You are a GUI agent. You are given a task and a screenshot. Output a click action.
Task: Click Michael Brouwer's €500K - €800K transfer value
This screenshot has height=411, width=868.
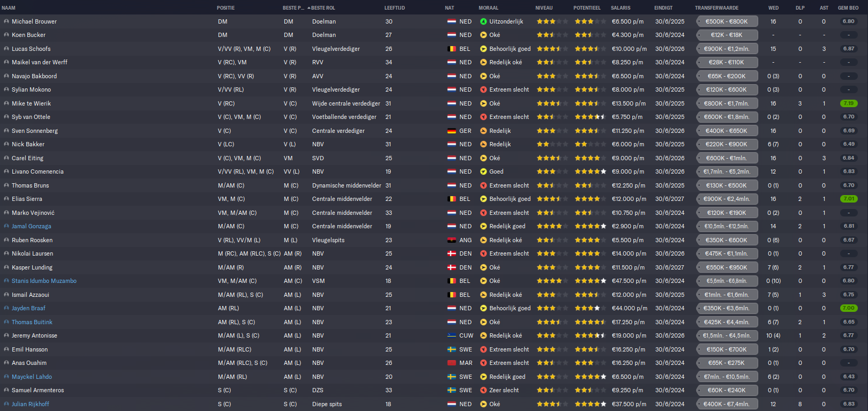click(x=727, y=21)
